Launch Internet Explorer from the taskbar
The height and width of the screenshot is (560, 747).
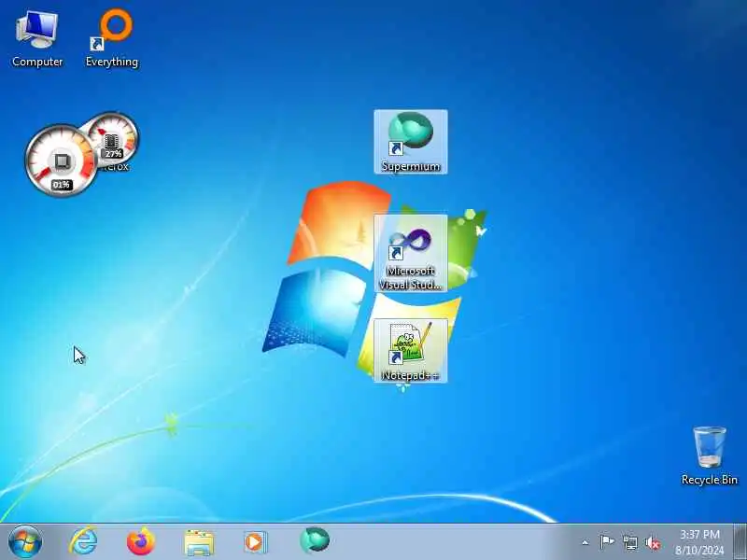click(x=83, y=541)
